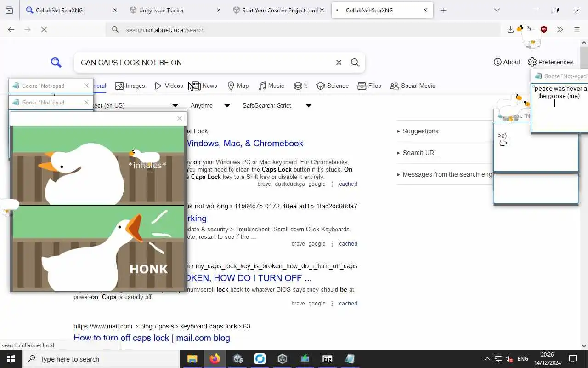Switch to News results tab
The image size is (588, 368).
click(x=204, y=86)
